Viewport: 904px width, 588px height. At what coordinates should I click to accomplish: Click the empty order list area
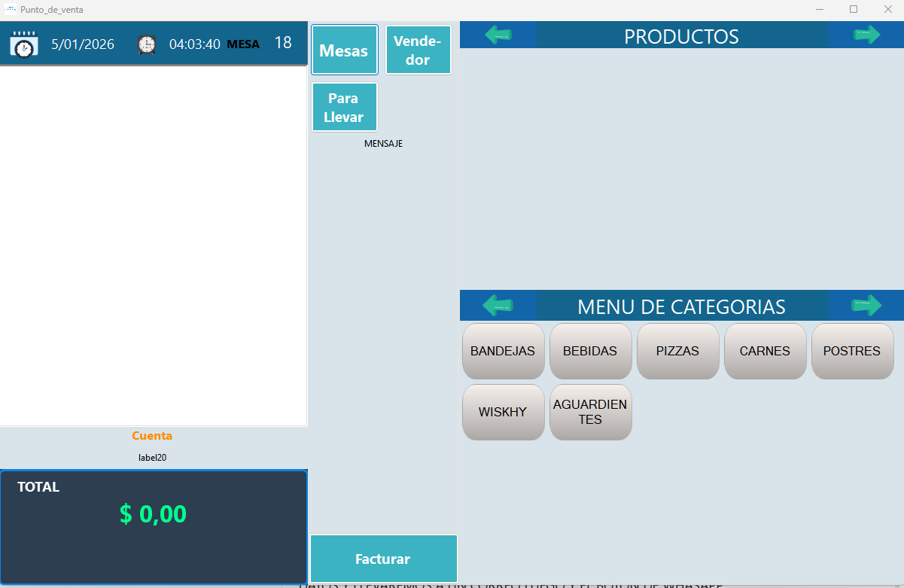pyautogui.click(x=154, y=245)
